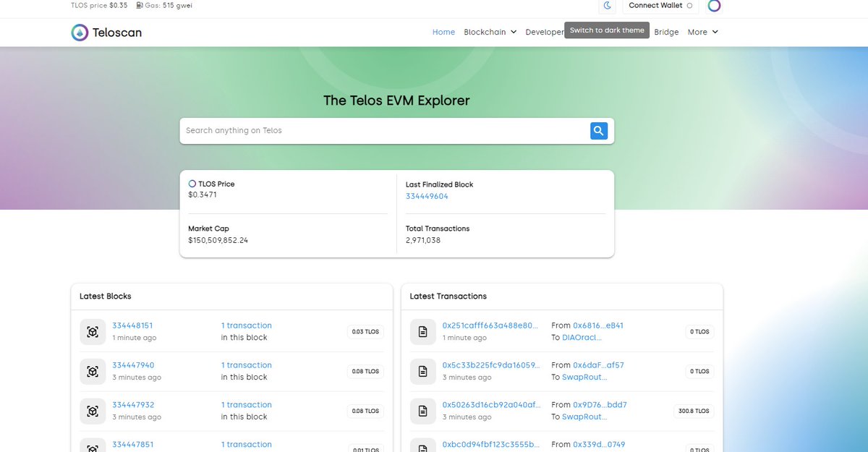
Task: Click block icon beside 334447940
Action: point(93,372)
